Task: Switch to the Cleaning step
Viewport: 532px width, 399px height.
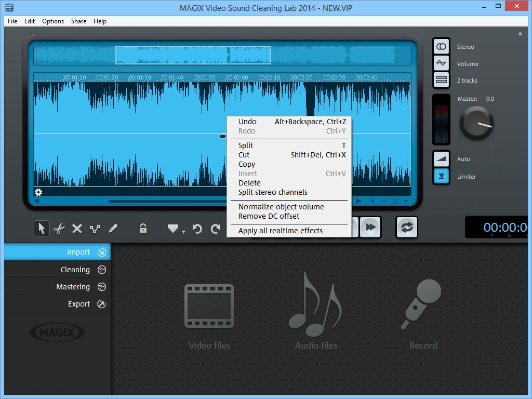Action: (75, 270)
